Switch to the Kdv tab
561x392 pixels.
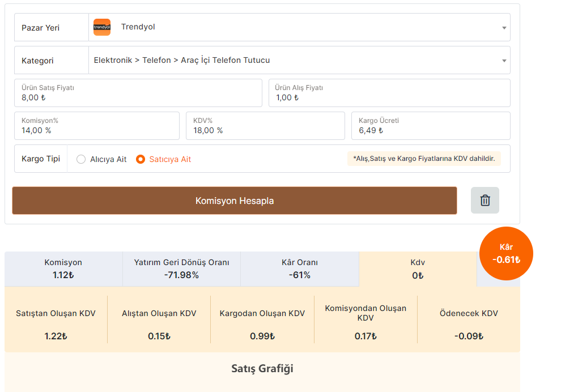pyautogui.click(x=418, y=269)
